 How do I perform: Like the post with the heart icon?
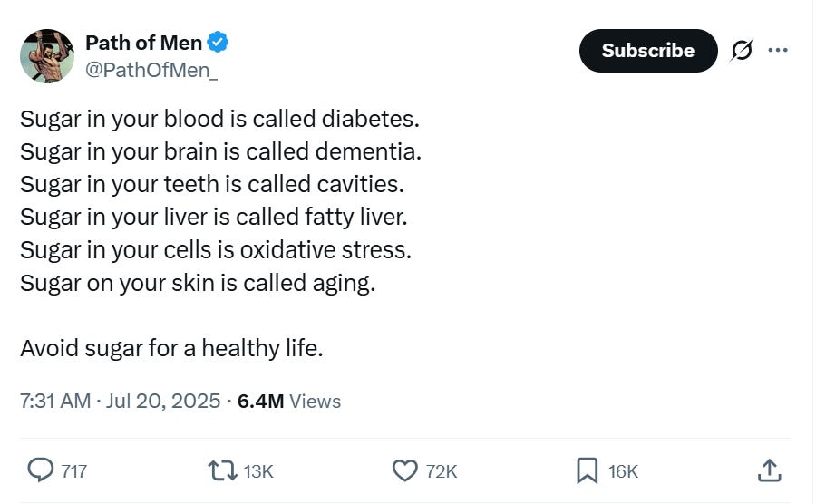404,470
